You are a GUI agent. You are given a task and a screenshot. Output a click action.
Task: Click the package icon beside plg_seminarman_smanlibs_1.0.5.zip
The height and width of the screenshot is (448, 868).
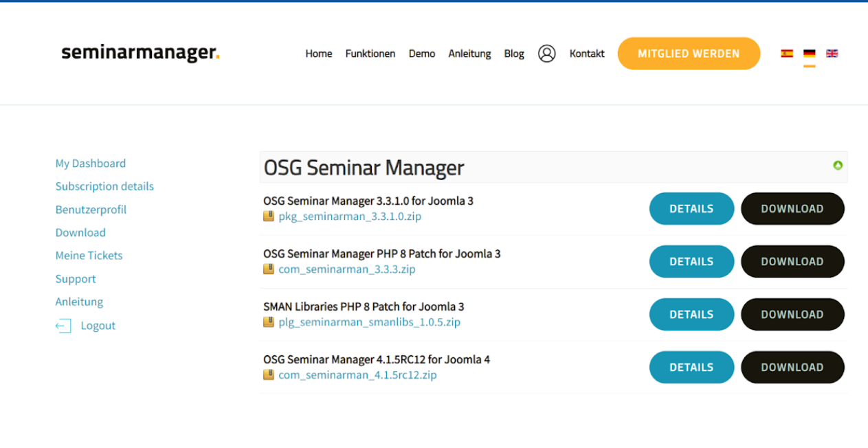pos(268,322)
